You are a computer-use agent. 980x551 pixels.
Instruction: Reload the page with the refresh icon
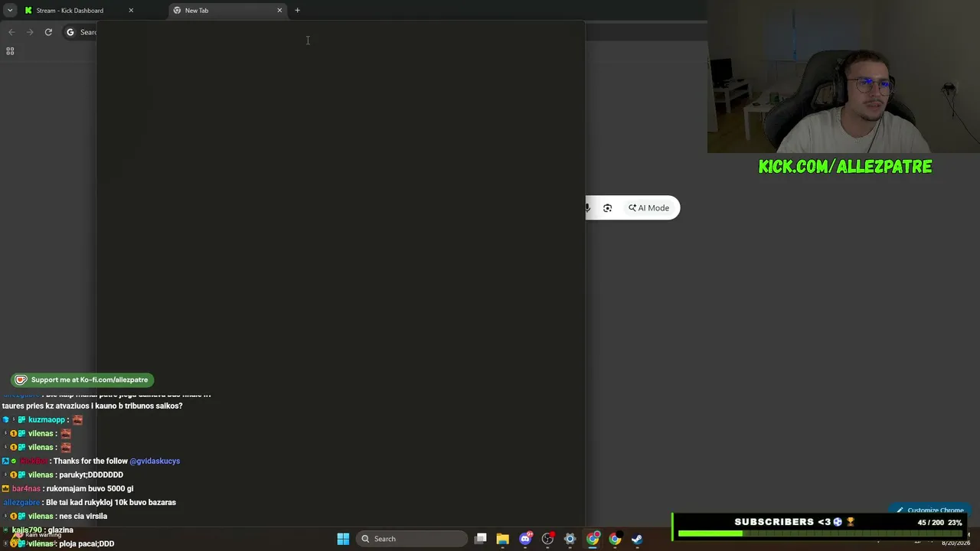[48, 32]
